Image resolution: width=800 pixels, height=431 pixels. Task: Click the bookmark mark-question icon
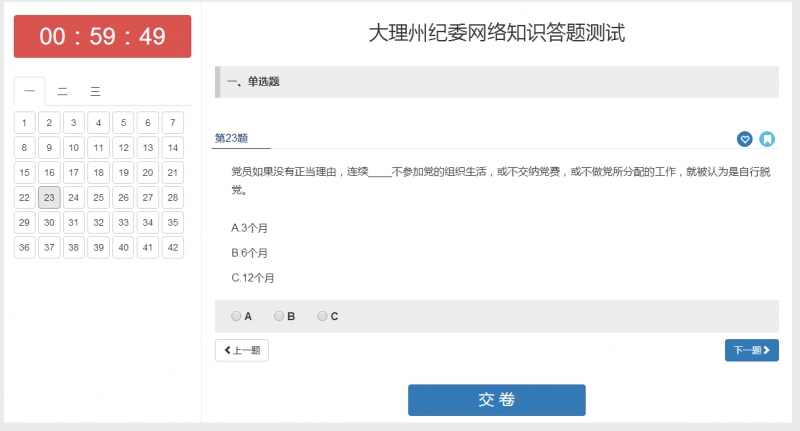[x=767, y=139]
